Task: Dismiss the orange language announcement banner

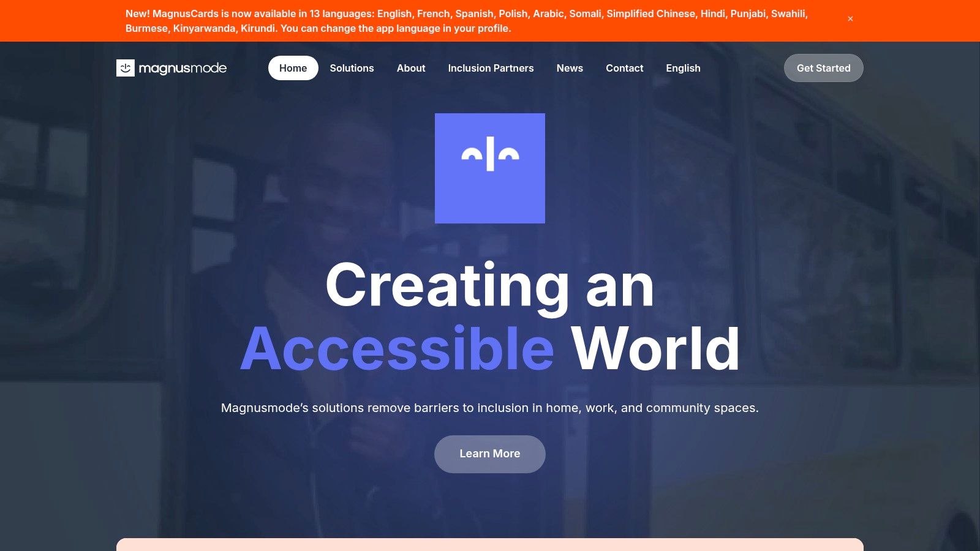Action: (850, 19)
